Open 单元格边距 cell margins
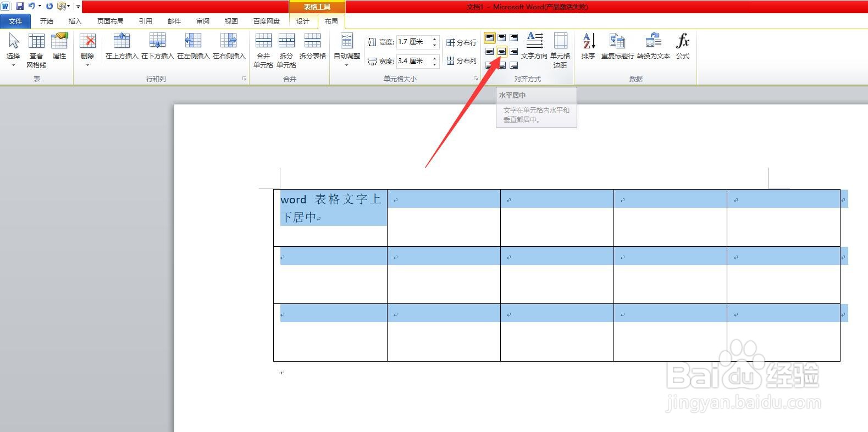 [560, 50]
